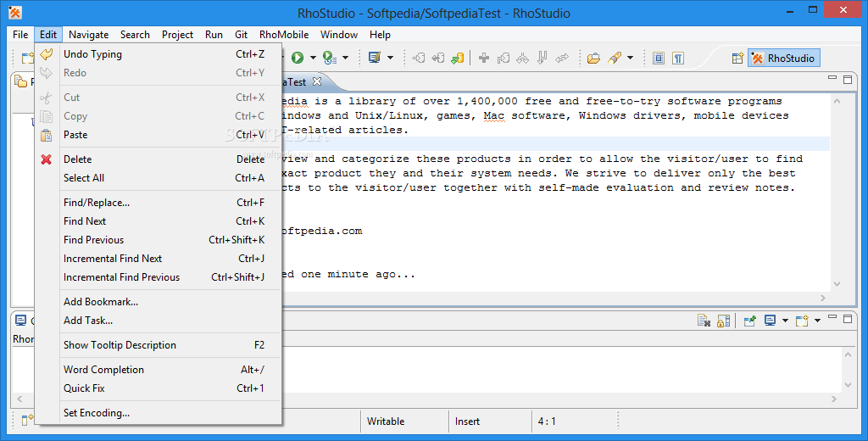This screenshot has width=868, height=441.
Task: Maximize the editor pane
Action: point(848,79)
